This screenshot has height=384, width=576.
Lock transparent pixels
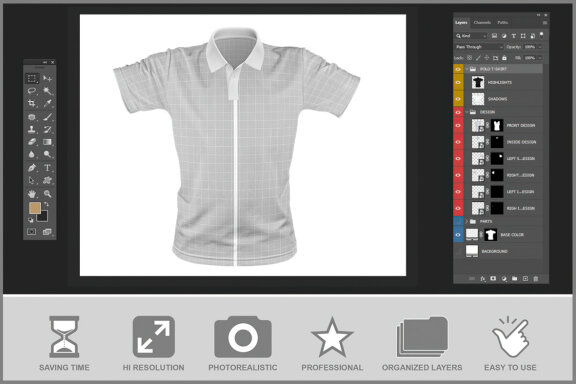[x=469, y=58]
